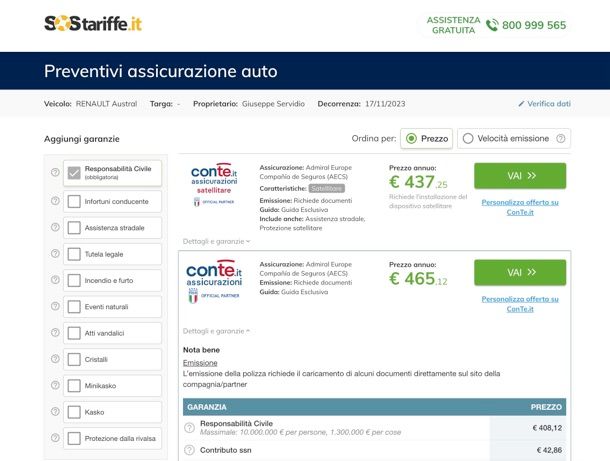Screen dimensions: 610x461
Task: Enable the Assistenza stradale checkbox
Action: [x=74, y=228]
